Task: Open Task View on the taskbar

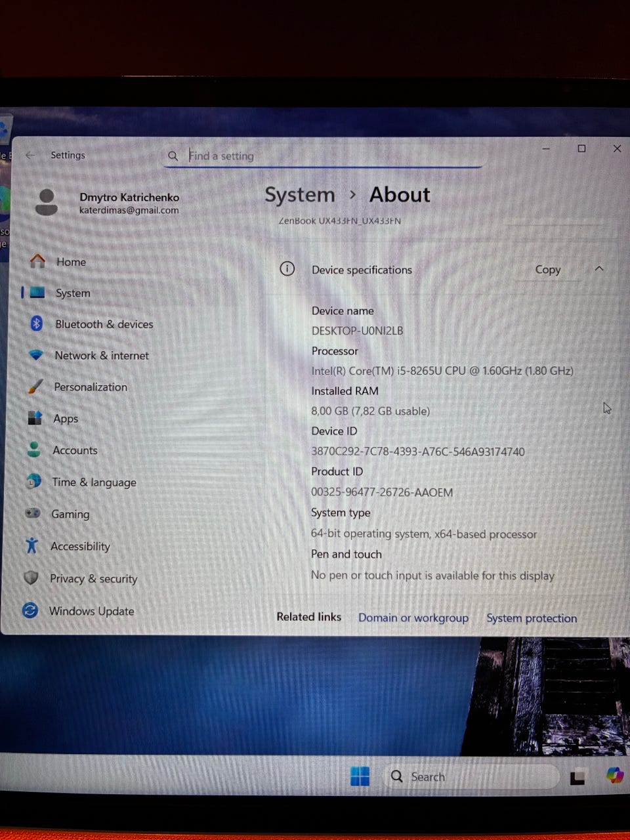Action: [577, 777]
